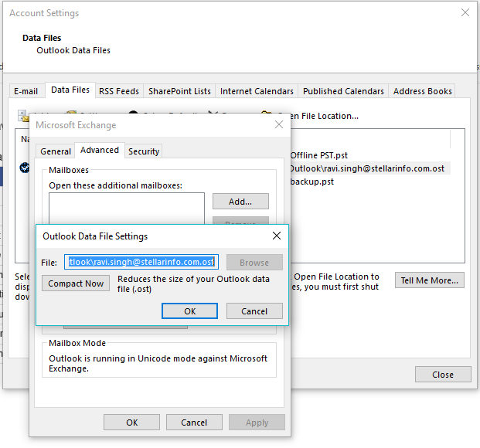Open the Published Calendars tab
This screenshot has height=448, width=480.
(343, 91)
